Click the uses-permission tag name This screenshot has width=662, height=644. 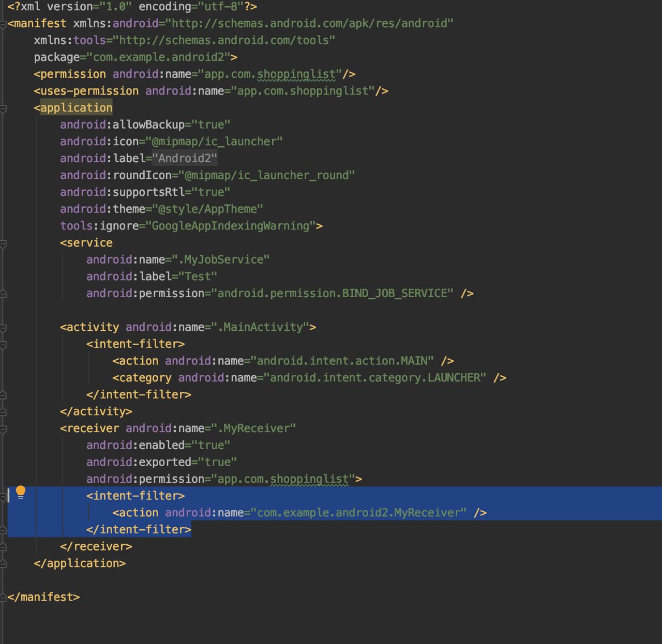pyautogui.click(x=89, y=91)
